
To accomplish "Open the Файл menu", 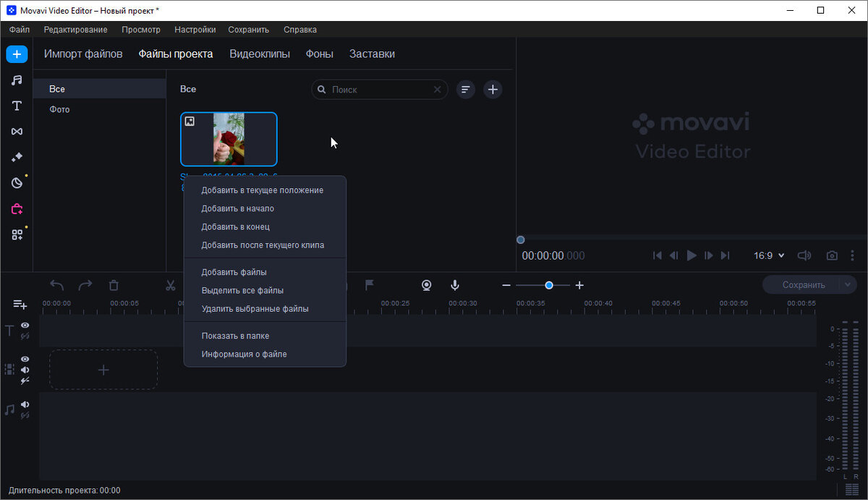I will click(x=20, y=30).
